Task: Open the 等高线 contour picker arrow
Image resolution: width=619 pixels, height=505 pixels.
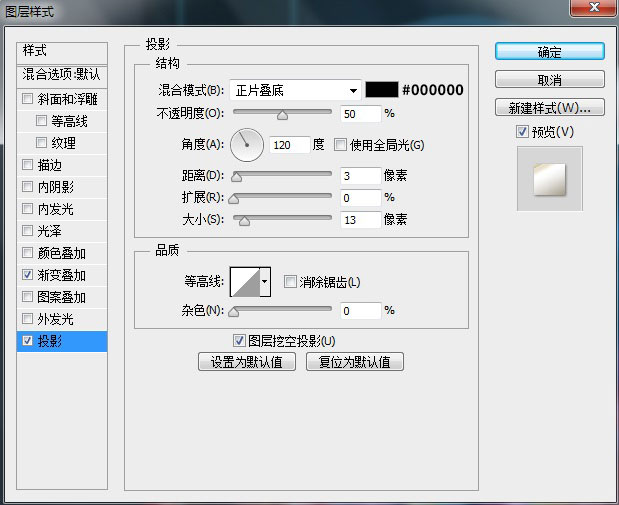Action: 265,282
